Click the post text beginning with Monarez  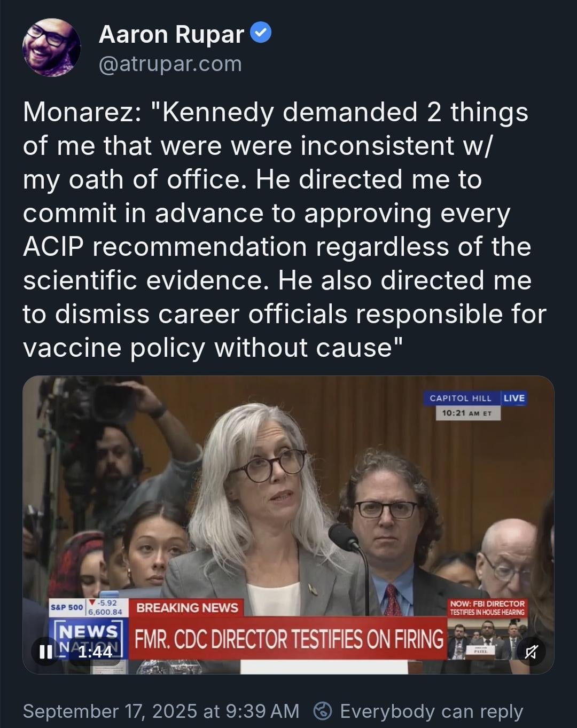(284, 229)
